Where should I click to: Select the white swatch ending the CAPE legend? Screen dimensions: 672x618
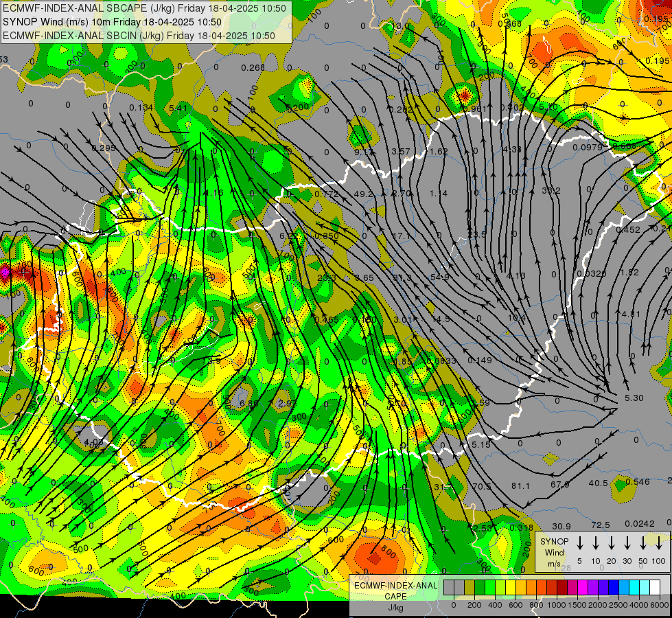[654, 587]
